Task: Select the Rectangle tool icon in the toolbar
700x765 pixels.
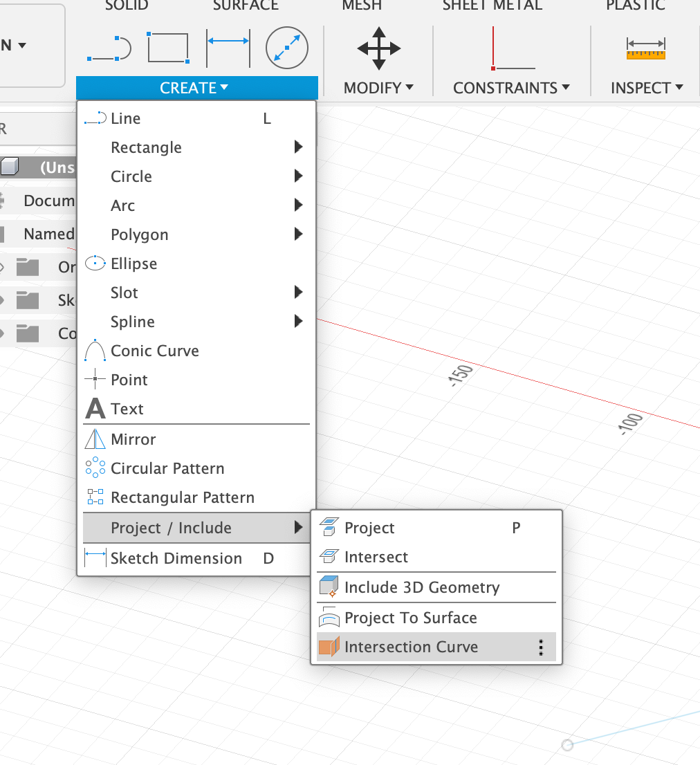Action: [x=167, y=48]
